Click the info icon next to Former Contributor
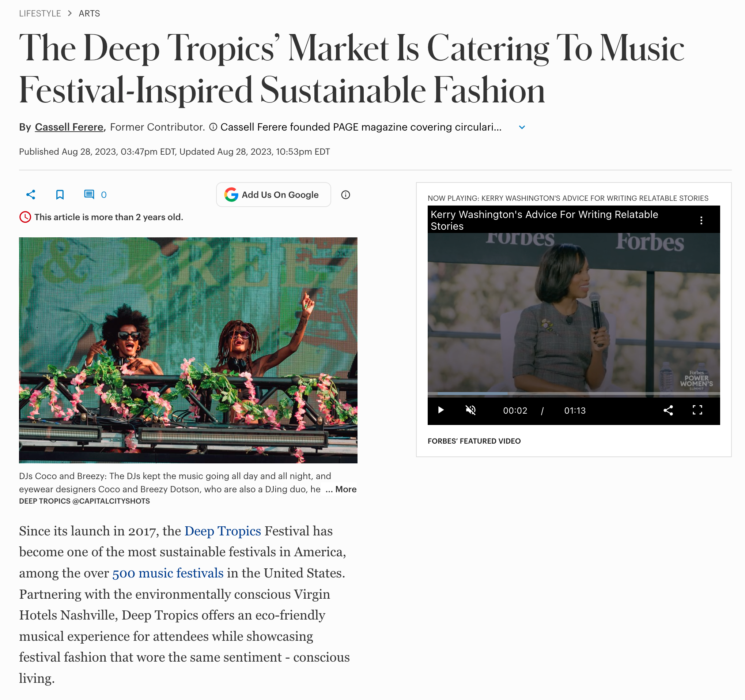Viewport: 745px width, 700px height. (213, 127)
